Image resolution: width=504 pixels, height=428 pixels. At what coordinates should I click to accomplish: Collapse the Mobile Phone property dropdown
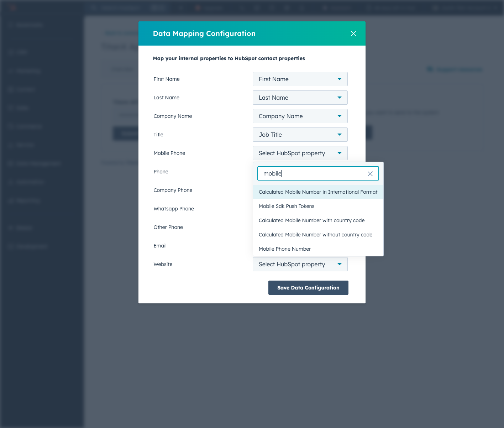[x=300, y=153]
